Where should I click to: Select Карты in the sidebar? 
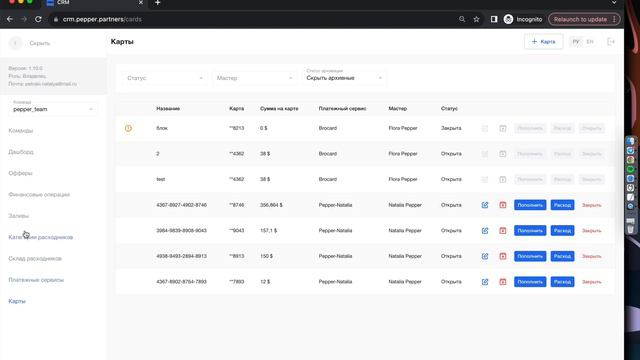(x=17, y=301)
